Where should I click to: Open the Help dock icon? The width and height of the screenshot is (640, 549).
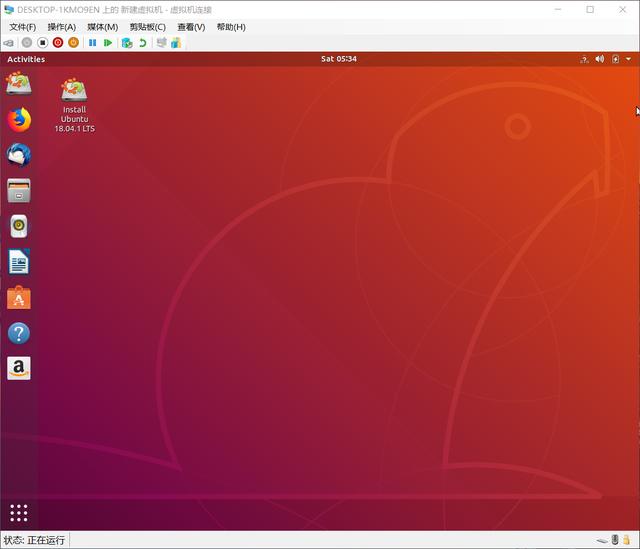[19, 333]
